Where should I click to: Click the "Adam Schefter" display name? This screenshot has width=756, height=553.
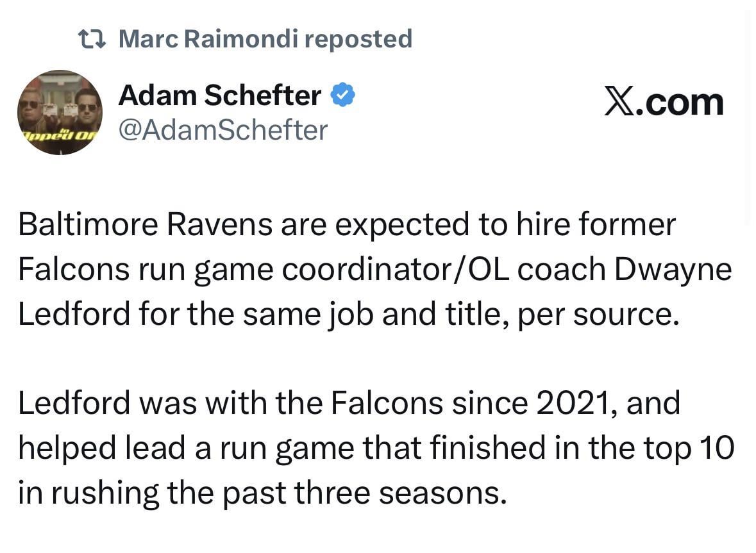219,94
